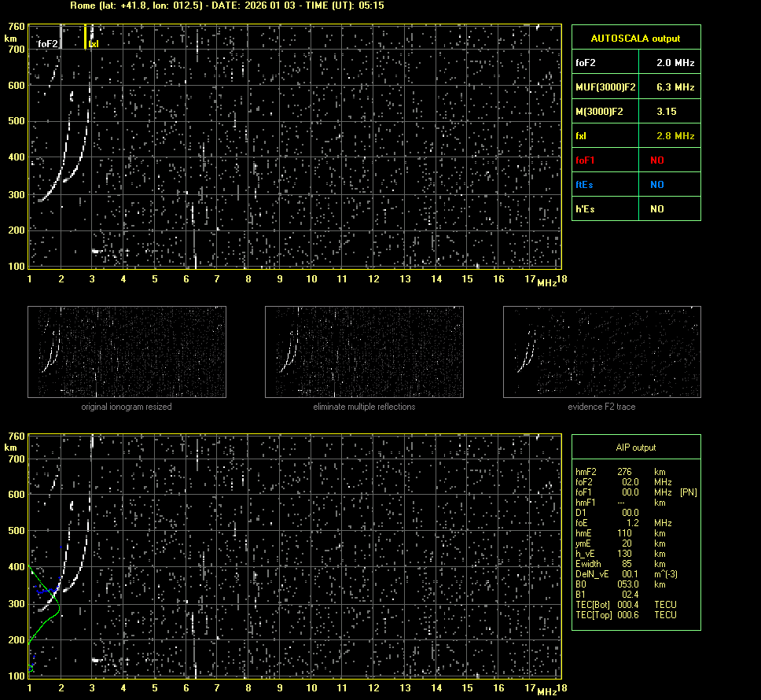Select the red foF1 NO row
Image resolution: width=761 pixels, height=700 pixels.
635,160
